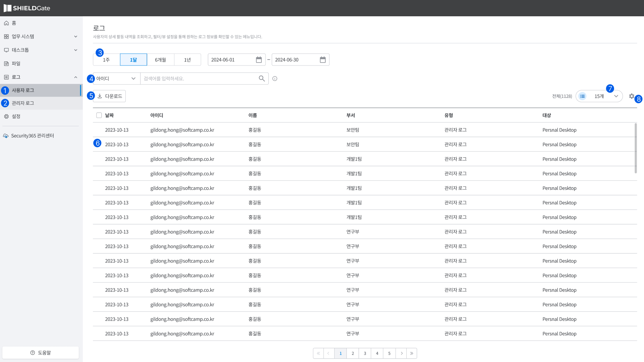
Task: Click the SHIELDGate logo
Action: tap(27, 8)
